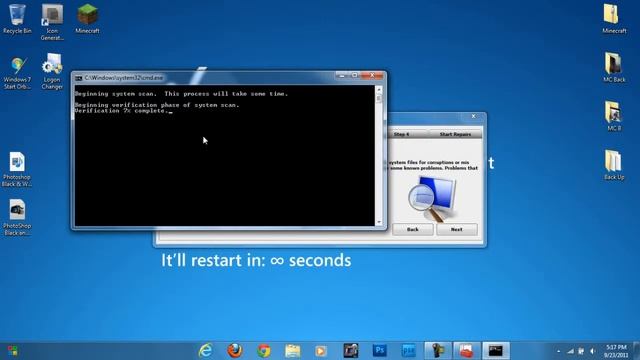Switch to the cmd.exe taskbar button
The image size is (640, 360).
(496, 351)
